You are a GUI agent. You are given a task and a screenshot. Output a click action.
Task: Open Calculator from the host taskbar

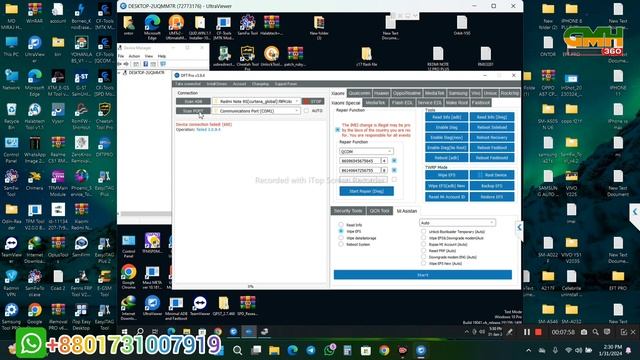pyautogui.click(x=347, y=350)
